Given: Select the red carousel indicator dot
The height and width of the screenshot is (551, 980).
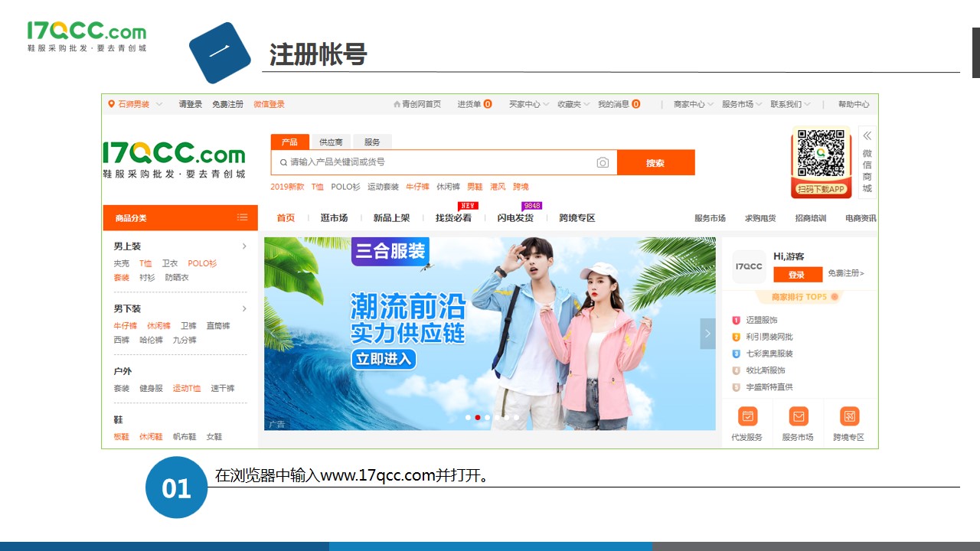Looking at the screenshot, I should coord(478,418).
